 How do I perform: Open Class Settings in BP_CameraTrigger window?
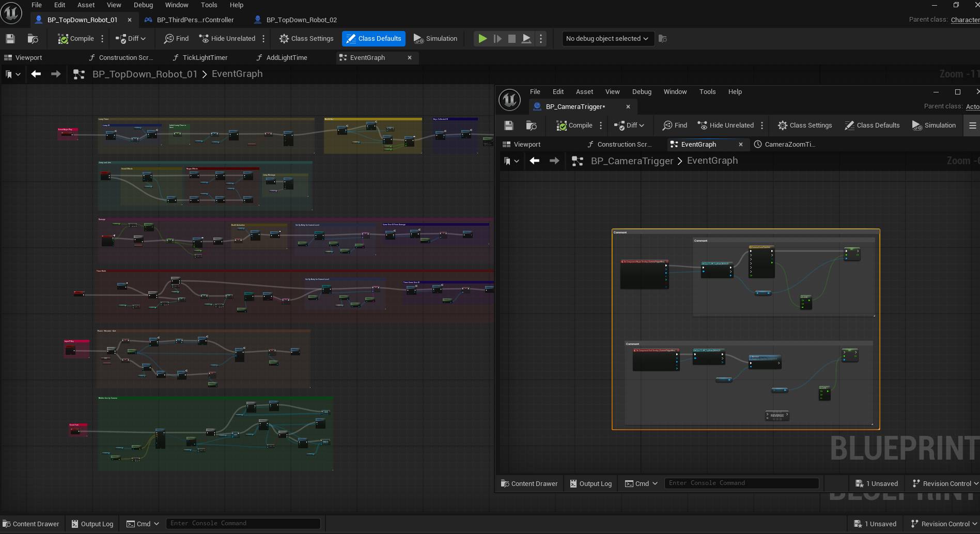coord(805,125)
